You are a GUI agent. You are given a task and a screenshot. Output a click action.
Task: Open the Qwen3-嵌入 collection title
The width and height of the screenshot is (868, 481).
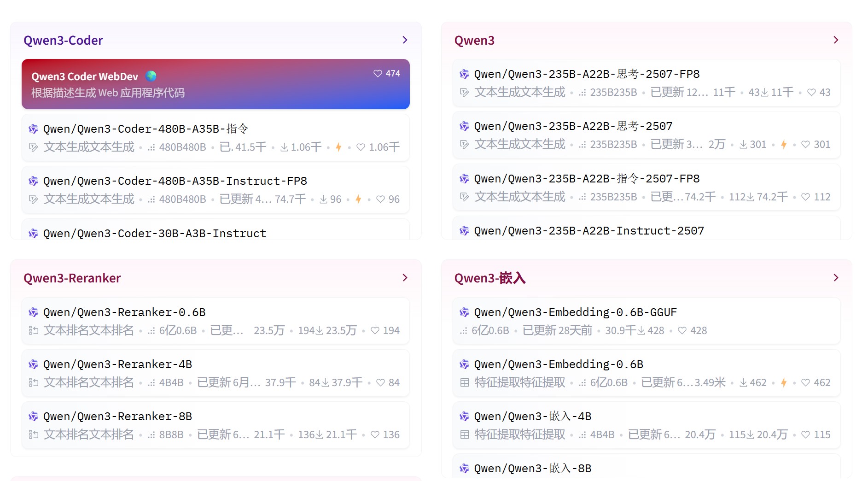(x=490, y=278)
